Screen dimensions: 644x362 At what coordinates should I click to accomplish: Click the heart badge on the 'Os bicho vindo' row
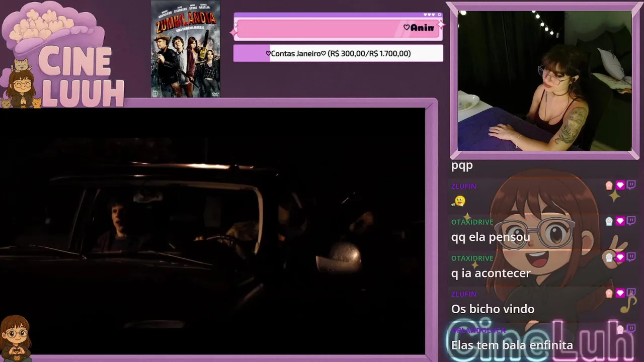tap(620, 293)
